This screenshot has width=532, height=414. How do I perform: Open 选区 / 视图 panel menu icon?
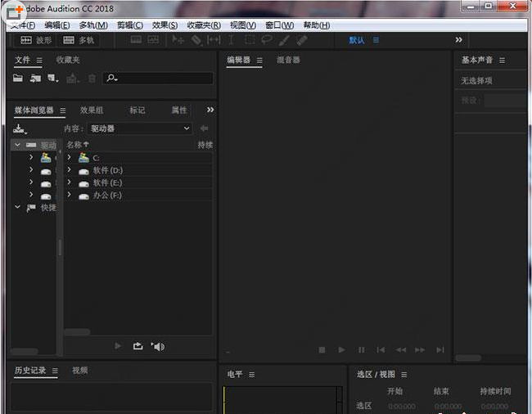coord(404,375)
